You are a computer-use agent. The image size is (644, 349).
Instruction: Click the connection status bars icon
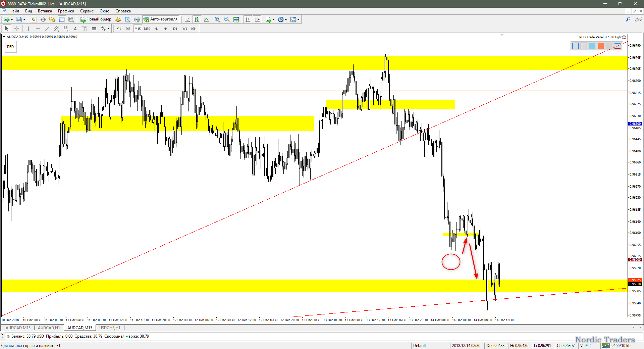click(x=606, y=345)
